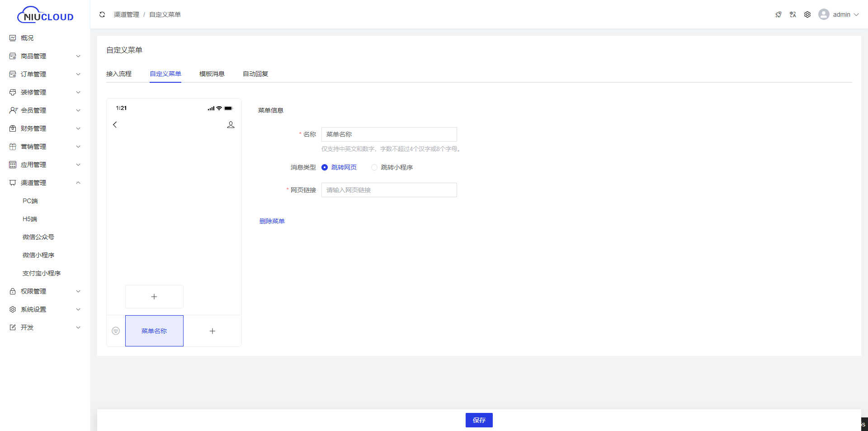Open the admin account dropdown
This screenshot has height=431, width=868.
[839, 14]
